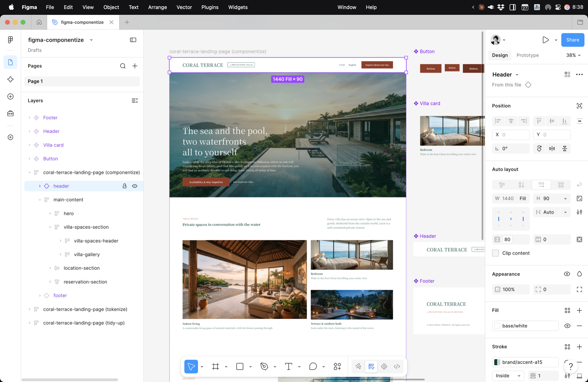Viewport: 588px width, 382px height.
Task: Open the stroke Inside position dropdown
Action: pyautogui.click(x=508, y=376)
